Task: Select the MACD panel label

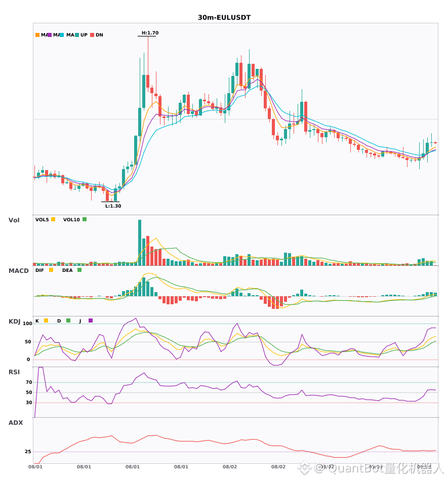Action: coord(18,271)
